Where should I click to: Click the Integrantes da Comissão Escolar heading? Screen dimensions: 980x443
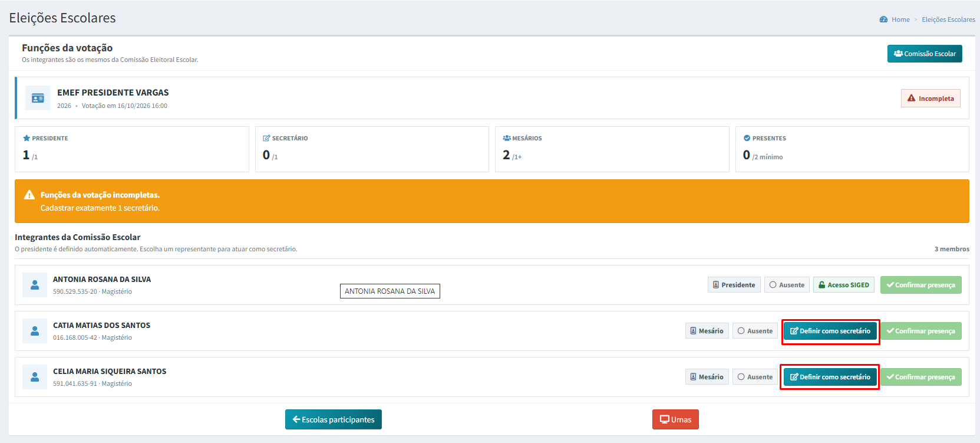tap(77, 237)
